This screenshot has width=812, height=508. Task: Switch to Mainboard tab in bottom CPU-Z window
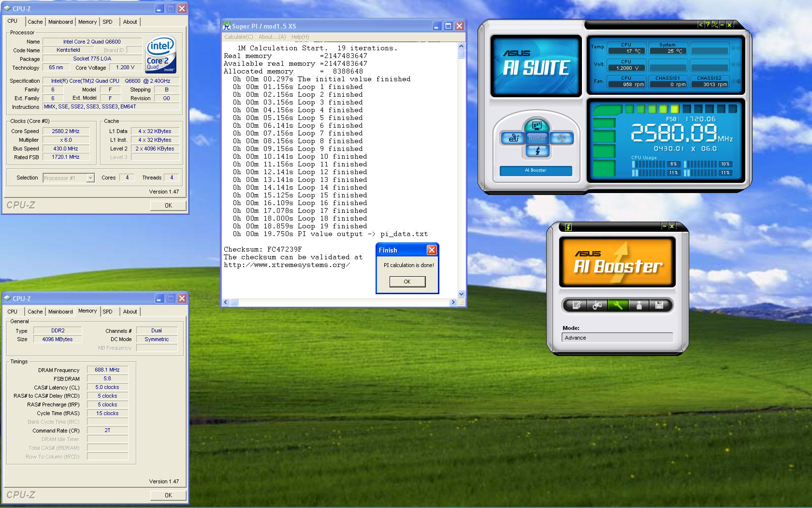pos(60,312)
